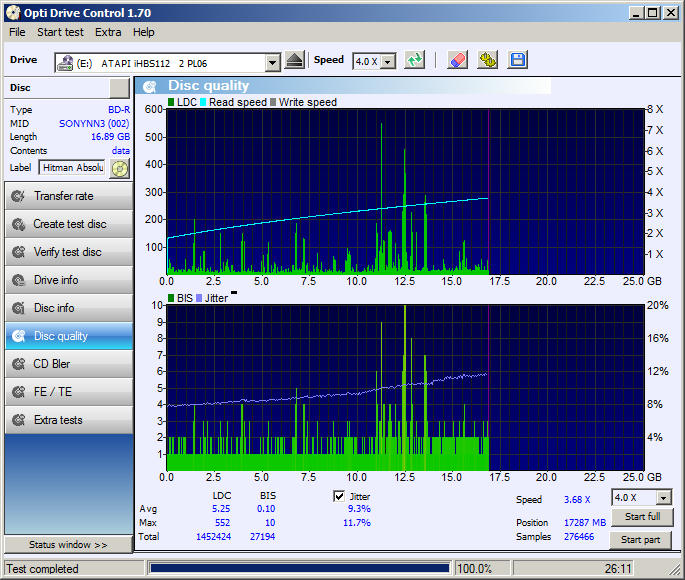685x580 pixels.
Task: Click the BIS green legend swatch
Action: pos(171,298)
